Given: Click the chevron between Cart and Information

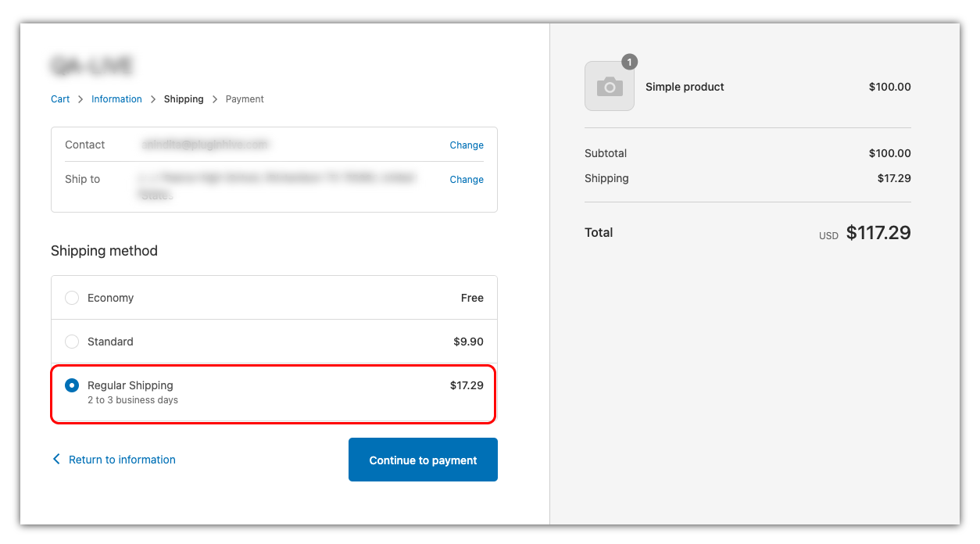Looking at the screenshot, I should coord(80,99).
